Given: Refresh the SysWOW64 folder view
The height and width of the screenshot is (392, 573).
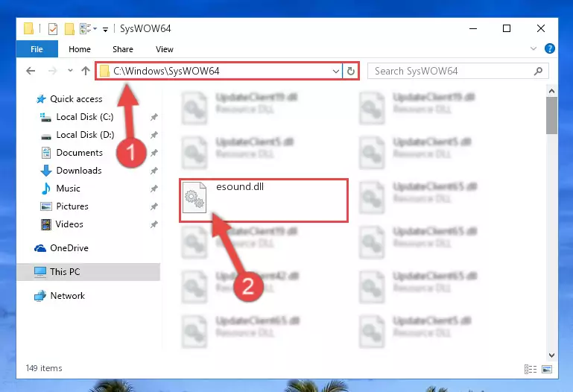Looking at the screenshot, I should 351,71.
